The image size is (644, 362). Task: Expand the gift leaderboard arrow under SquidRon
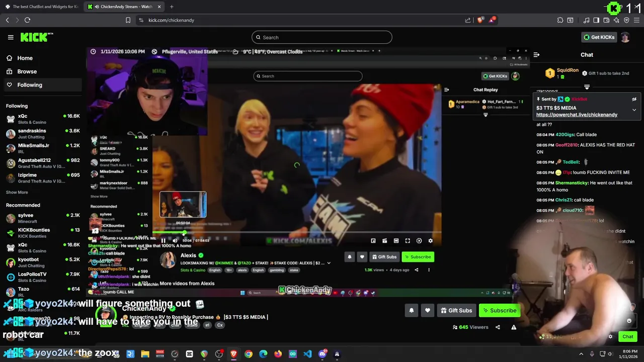587,87
